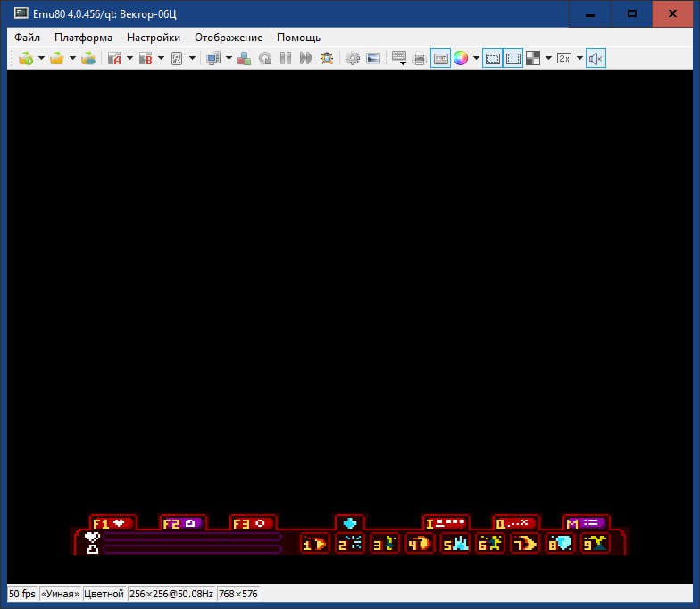700x609 pixels.
Task: Expand the 2x scale dropdown arrow
Action: tap(579, 59)
